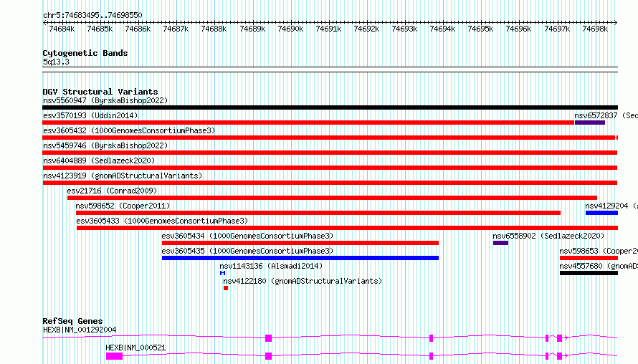Click the blue esv3605435 variant bar

pos(300,258)
